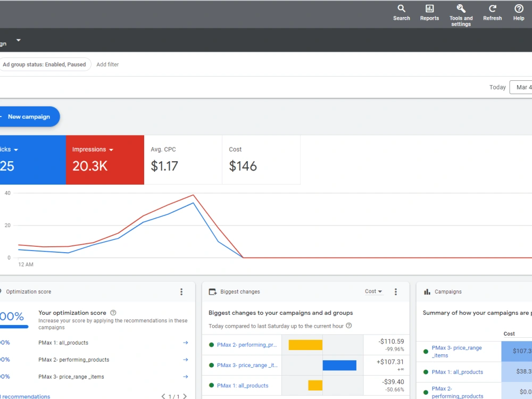Screen dimensions: 532x399
Task: Open Biggest changes three-dot menu
Action: pyautogui.click(x=396, y=292)
